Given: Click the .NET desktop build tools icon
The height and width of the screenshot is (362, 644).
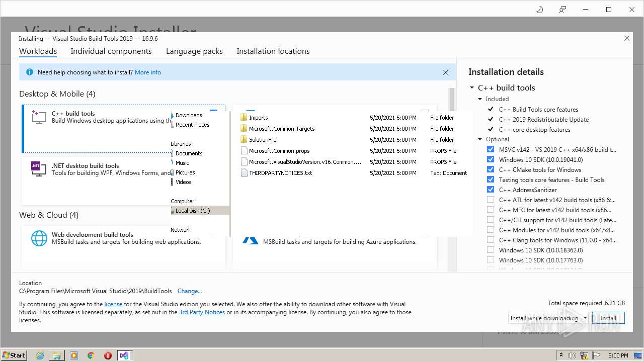Looking at the screenshot, I should point(39,169).
